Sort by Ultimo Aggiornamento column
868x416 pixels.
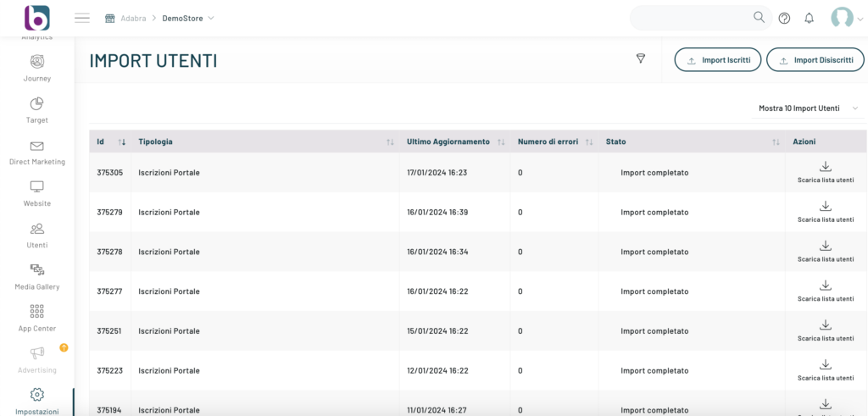pyautogui.click(x=501, y=141)
